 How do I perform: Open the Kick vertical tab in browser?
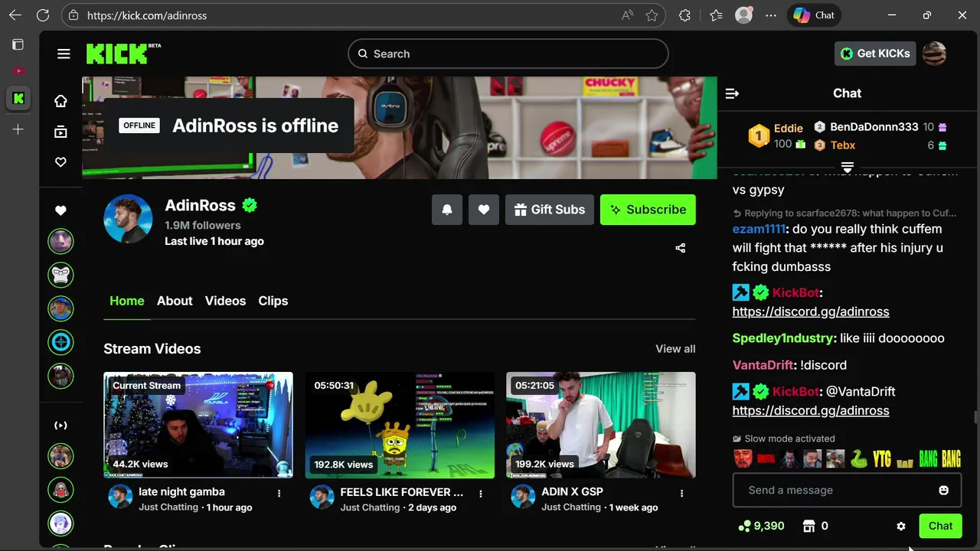18,98
